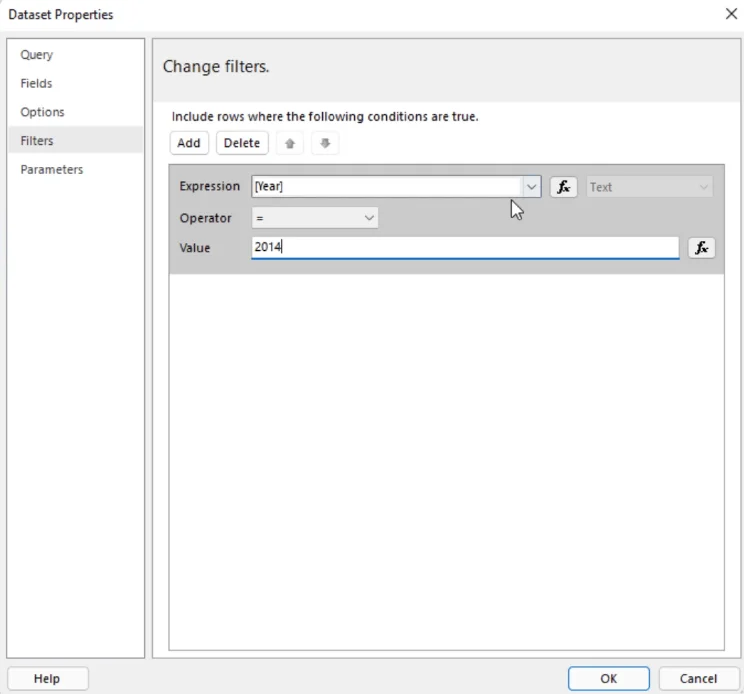The image size is (744, 694).
Task: Click the Value label
Action: point(195,248)
